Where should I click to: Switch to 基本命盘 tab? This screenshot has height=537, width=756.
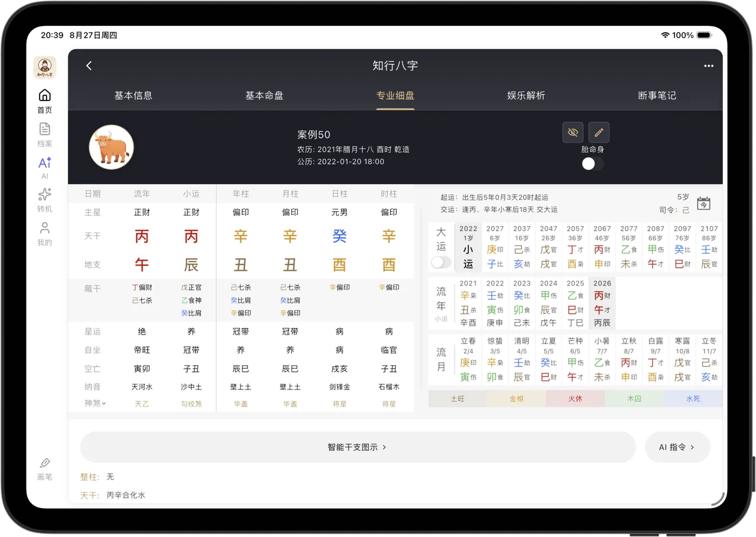265,96
